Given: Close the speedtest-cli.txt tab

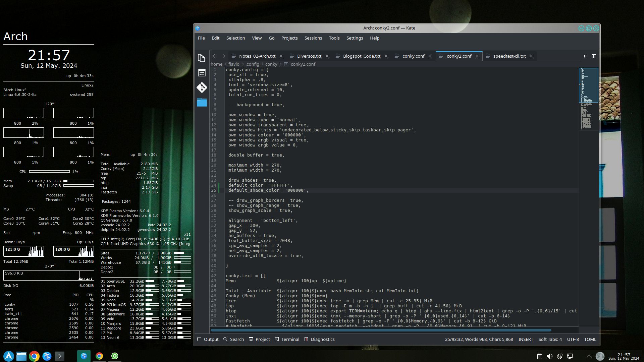Looking at the screenshot, I should (x=531, y=56).
